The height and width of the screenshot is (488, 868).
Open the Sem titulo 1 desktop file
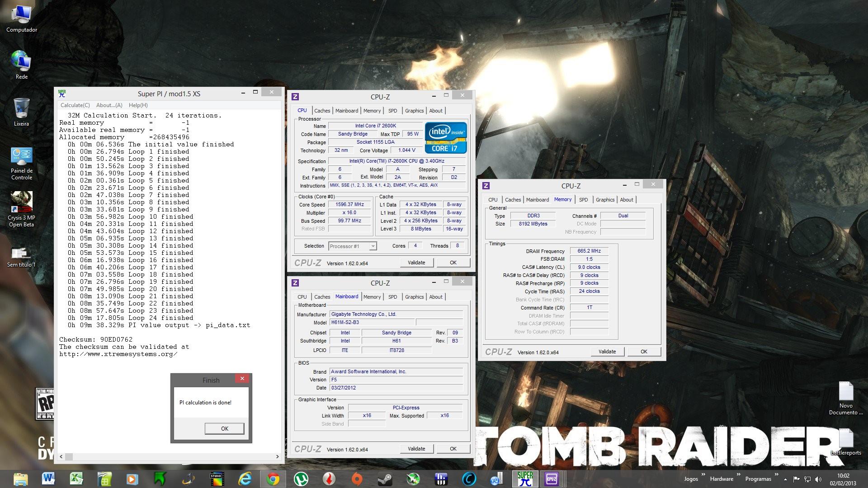pyautogui.click(x=21, y=256)
